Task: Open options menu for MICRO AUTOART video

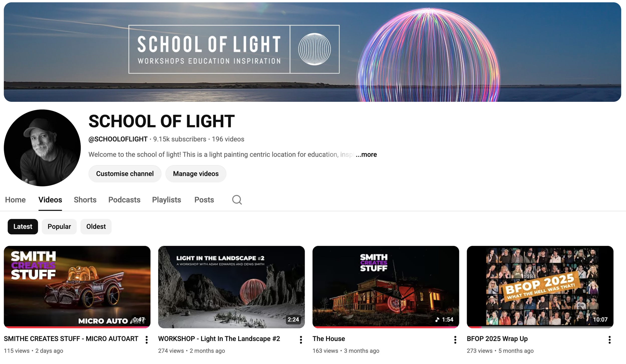Action: point(147,339)
